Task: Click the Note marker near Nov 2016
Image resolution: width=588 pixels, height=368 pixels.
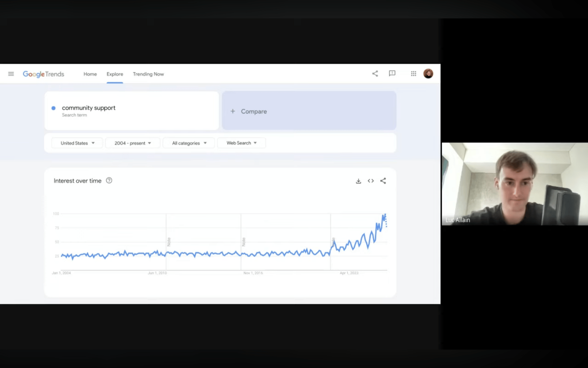Action: pos(244,242)
